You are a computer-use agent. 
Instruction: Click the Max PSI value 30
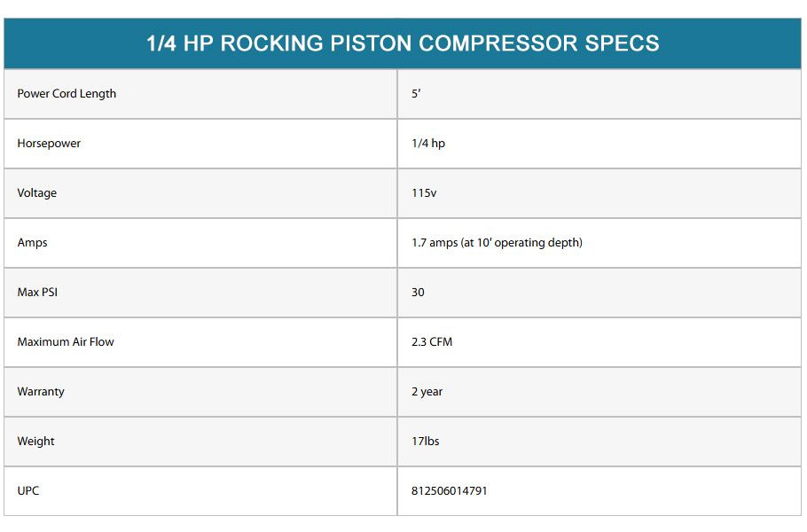click(418, 293)
